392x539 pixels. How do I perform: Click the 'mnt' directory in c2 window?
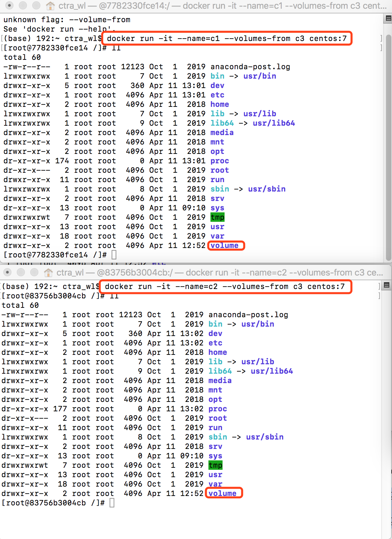(215, 390)
